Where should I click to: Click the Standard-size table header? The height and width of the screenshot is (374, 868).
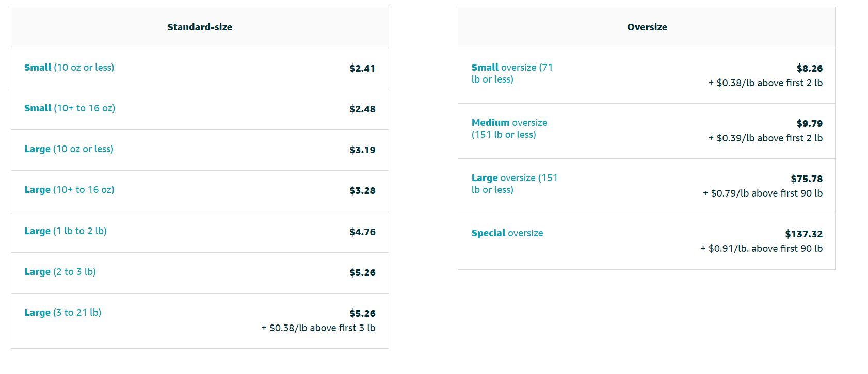tap(200, 27)
